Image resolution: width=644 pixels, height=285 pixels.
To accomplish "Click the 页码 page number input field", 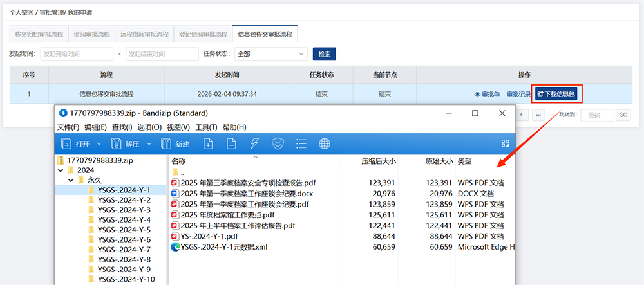I will (x=596, y=115).
